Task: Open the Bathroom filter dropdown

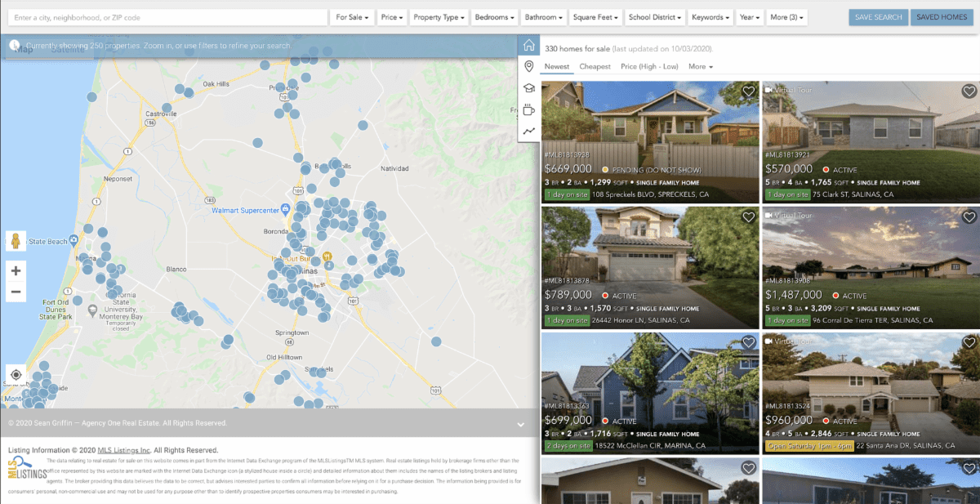Action: point(544,17)
